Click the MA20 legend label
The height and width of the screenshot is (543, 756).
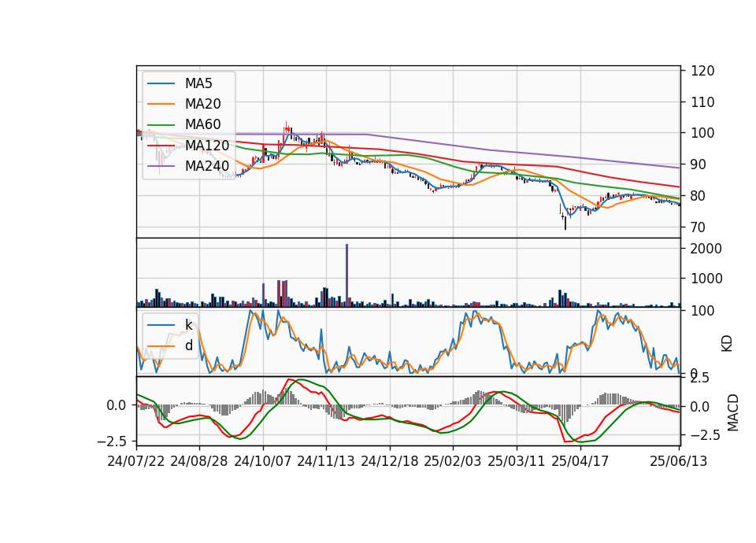(202, 104)
